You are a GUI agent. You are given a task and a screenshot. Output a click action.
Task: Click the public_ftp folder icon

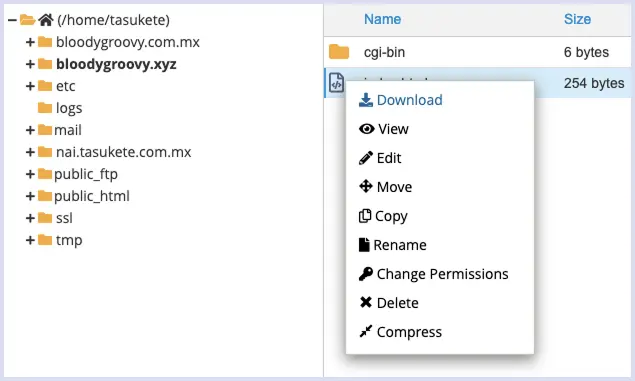click(x=45, y=174)
